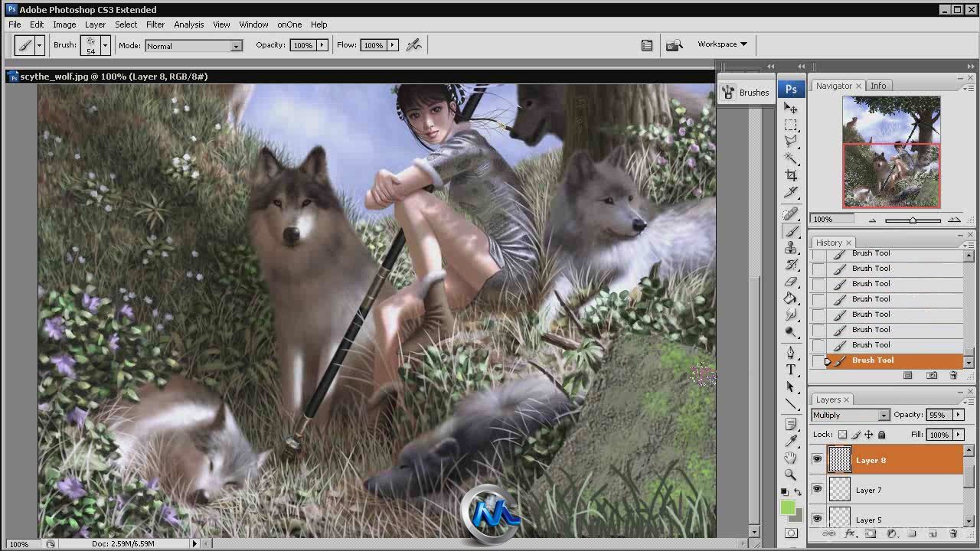The width and height of the screenshot is (980, 551).
Task: Enable airbrush mode in options bar
Action: 414,45
